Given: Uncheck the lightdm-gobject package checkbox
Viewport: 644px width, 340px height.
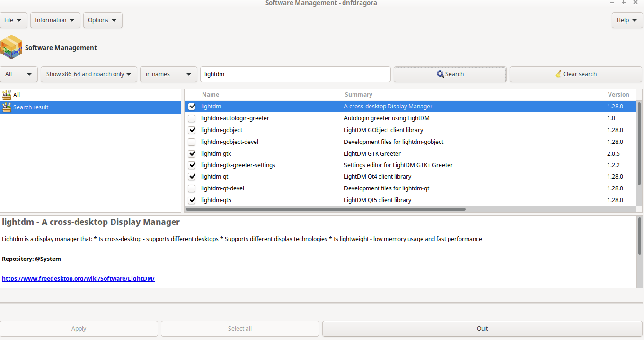Looking at the screenshot, I should click(x=192, y=130).
